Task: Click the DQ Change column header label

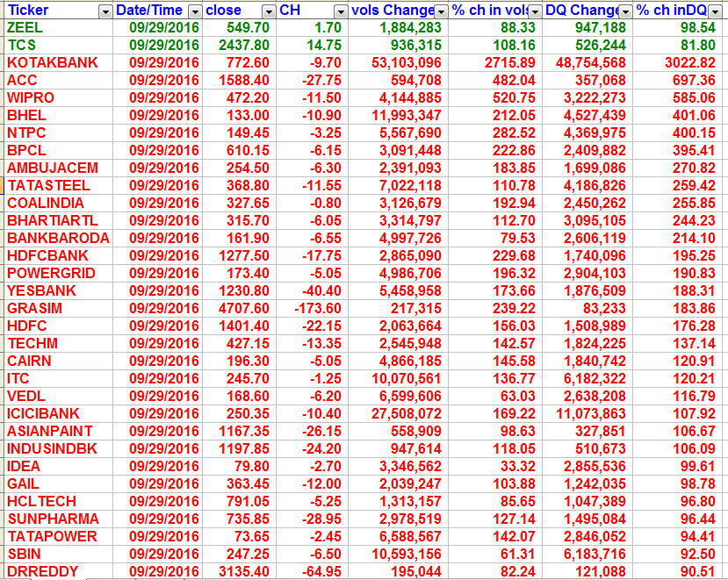Action: click(580, 11)
